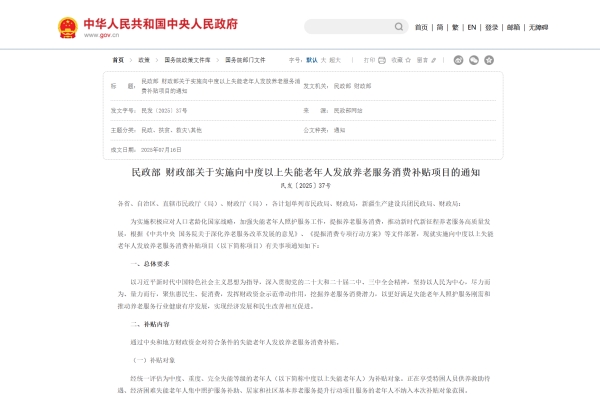Open 中华人民共和国中央人民政府 site title

coord(161,24)
